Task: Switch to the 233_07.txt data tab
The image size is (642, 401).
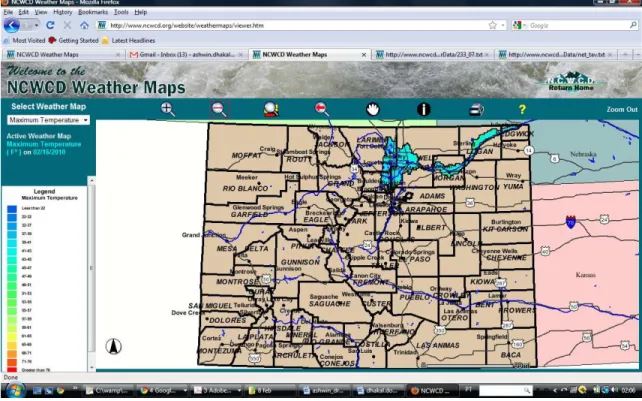Action: click(432, 54)
